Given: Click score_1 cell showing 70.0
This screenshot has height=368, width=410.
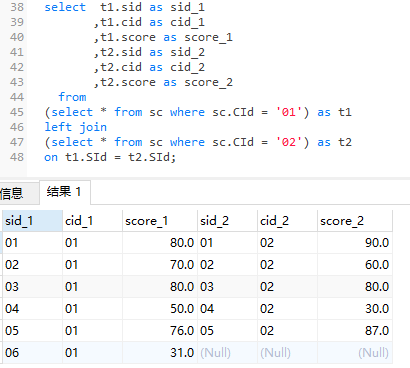Looking at the screenshot, I should [x=160, y=265].
